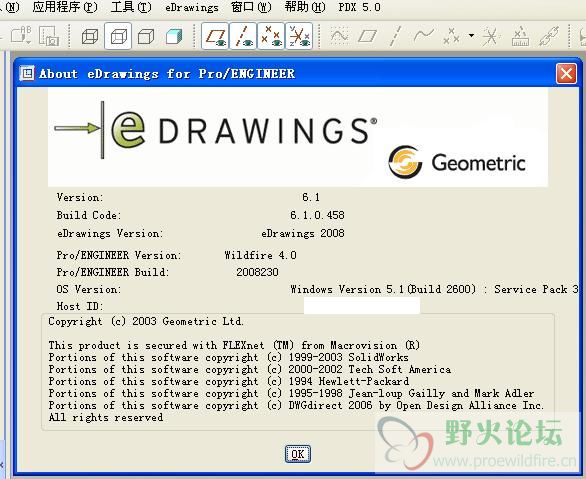Click the Host ID label
Image resolution: width=586 pixels, height=479 pixels.
coord(80,306)
